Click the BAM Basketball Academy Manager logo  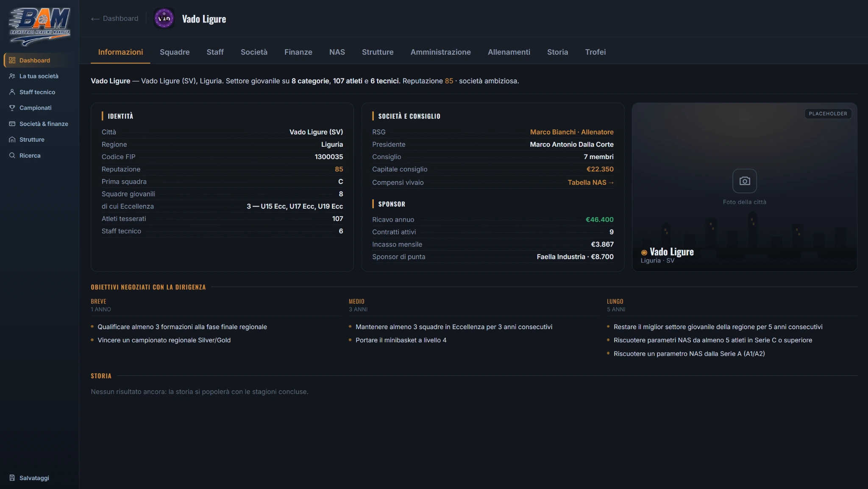tap(40, 26)
